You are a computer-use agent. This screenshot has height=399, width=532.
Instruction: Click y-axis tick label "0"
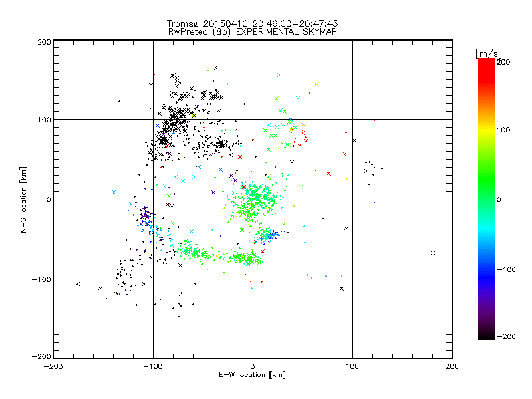coord(49,199)
